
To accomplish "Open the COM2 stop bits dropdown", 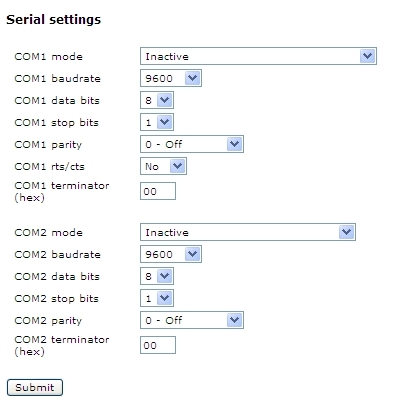I will click(157, 298).
